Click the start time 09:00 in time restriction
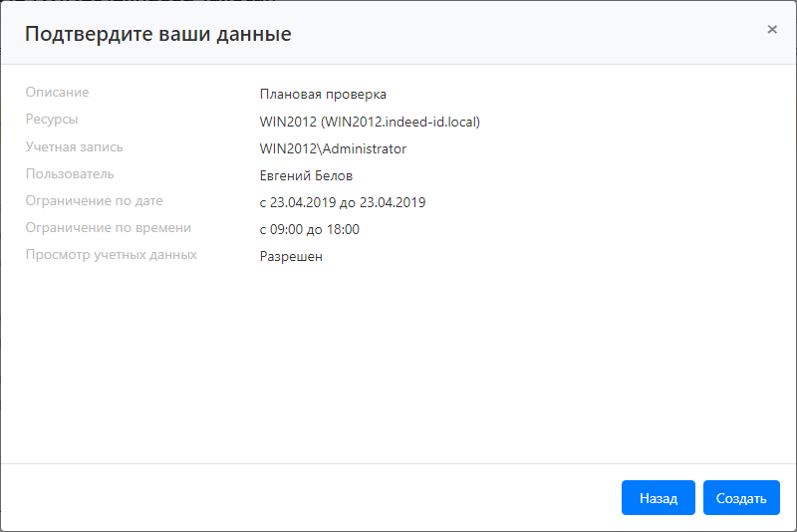Screen dimensions: 797x532 click(x=286, y=230)
